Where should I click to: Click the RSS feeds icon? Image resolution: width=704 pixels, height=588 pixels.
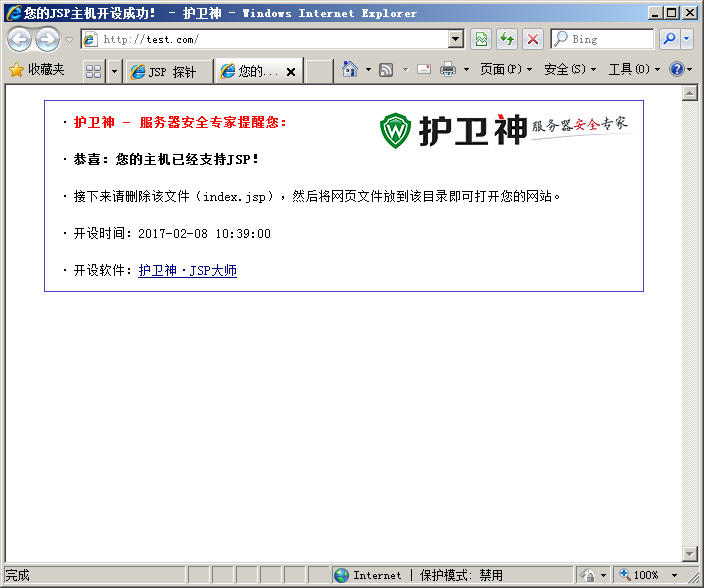point(386,70)
